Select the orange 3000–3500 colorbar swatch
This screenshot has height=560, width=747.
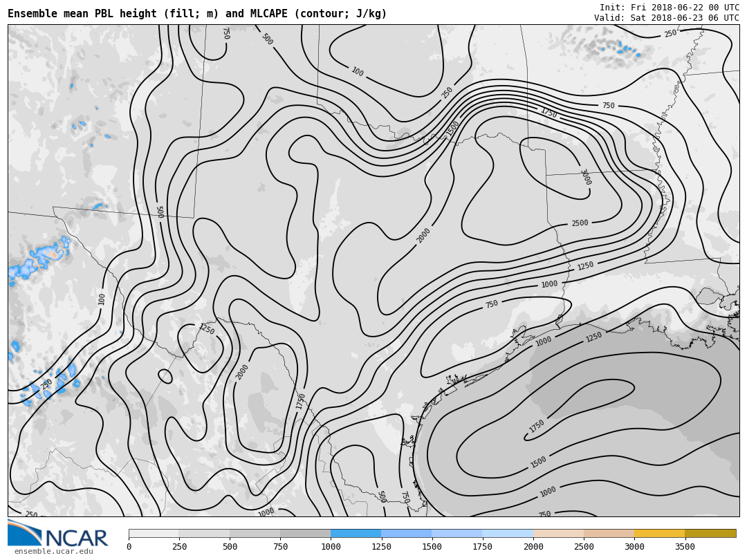click(x=659, y=534)
